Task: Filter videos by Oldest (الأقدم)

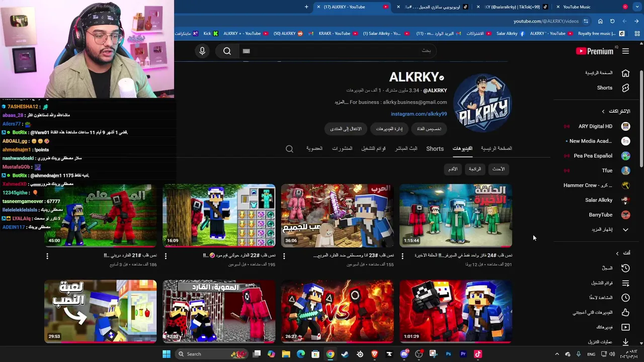Action: coord(453,169)
